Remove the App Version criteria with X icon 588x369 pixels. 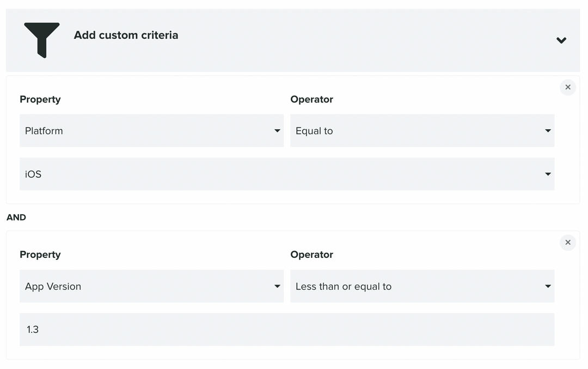568,243
